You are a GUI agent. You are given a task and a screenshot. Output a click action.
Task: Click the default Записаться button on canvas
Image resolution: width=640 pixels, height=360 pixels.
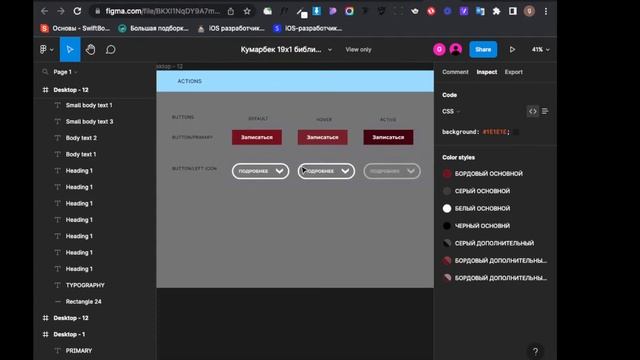pos(257,137)
